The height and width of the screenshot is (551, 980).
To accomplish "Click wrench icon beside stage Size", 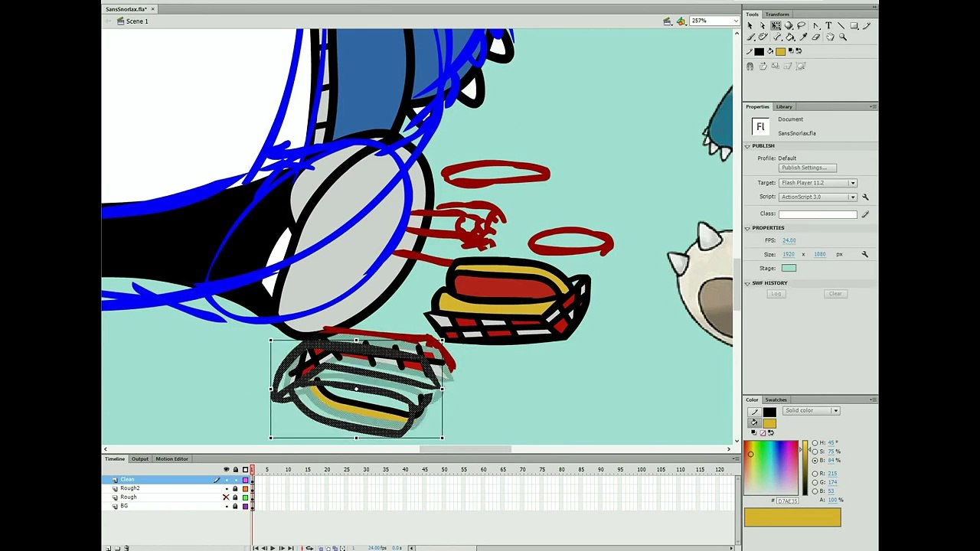I will pos(864,254).
